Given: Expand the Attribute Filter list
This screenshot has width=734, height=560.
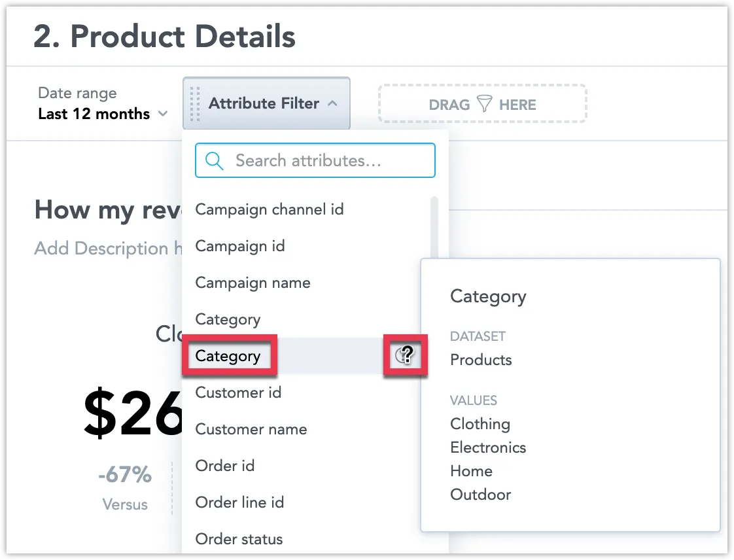Looking at the screenshot, I should pyautogui.click(x=264, y=103).
